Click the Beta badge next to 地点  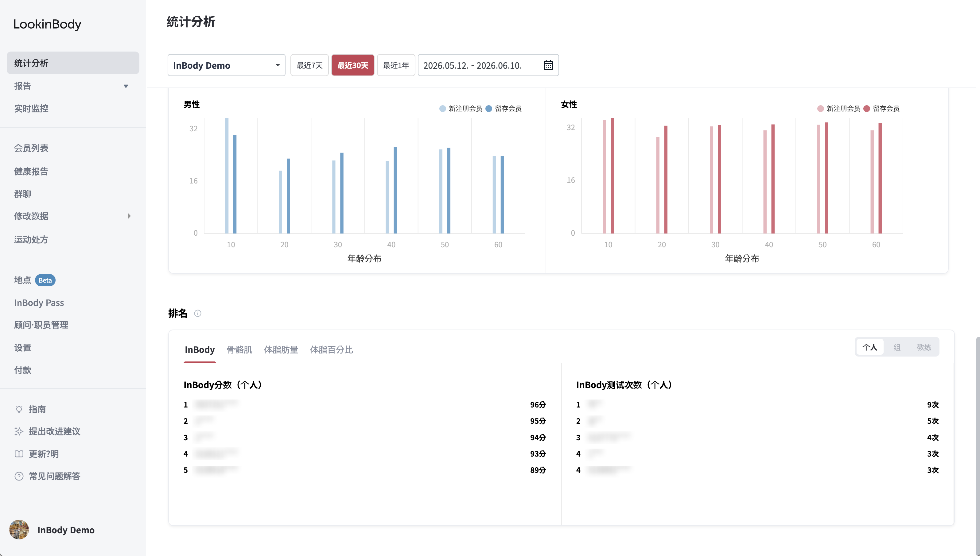pos(45,280)
